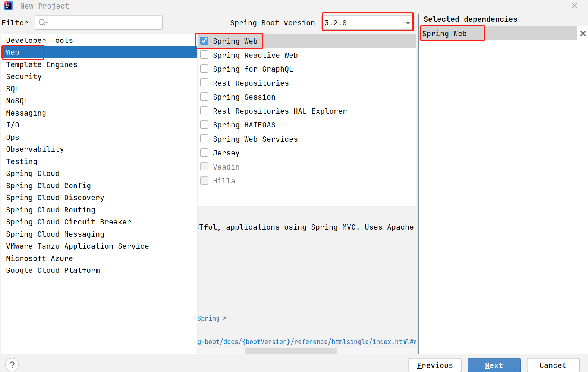This screenshot has width=588, height=372.
Task: Select Spring Web in Selected dependencies list
Action: coord(499,34)
